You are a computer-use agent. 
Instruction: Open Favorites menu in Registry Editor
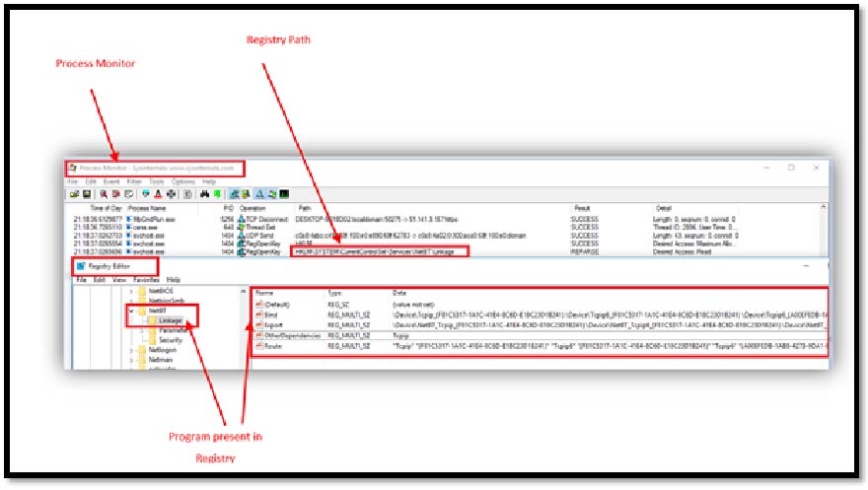click(x=146, y=280)
